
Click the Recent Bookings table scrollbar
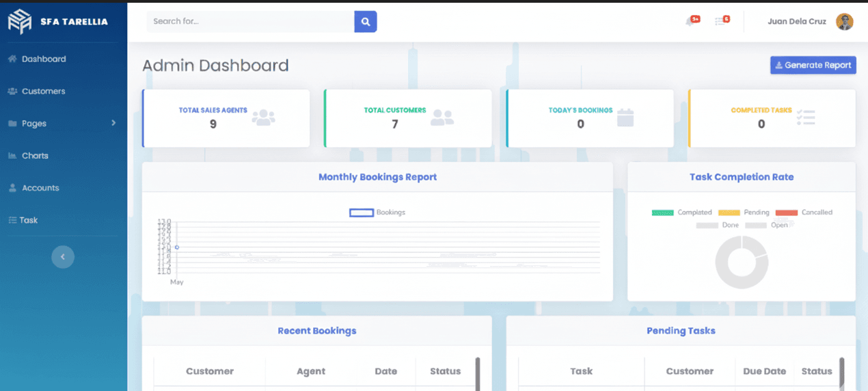477,374
